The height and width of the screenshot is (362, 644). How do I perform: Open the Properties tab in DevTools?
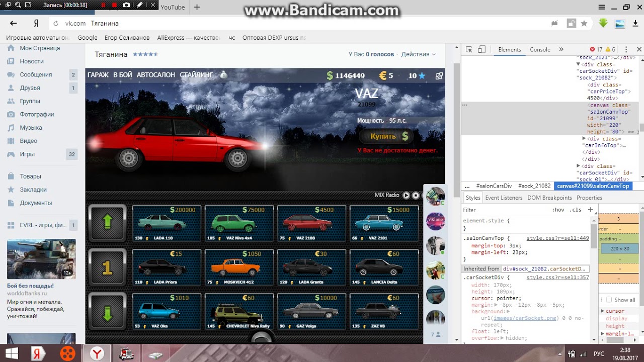[x=589, y=198]
